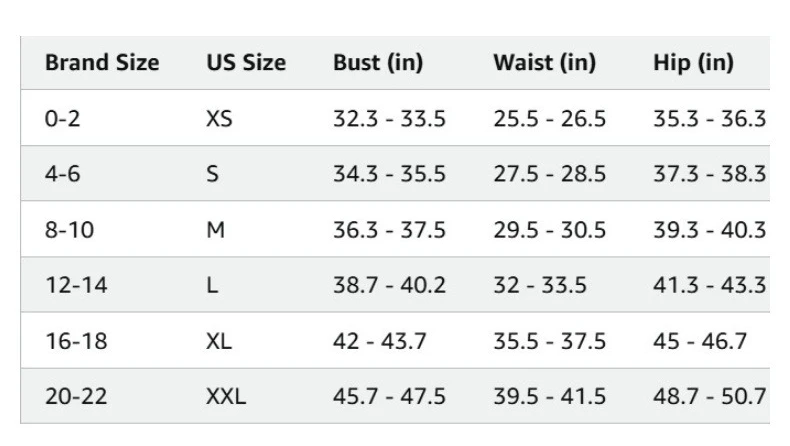
Task: Select the Waist (in) header cell
Action: point(544,63)
